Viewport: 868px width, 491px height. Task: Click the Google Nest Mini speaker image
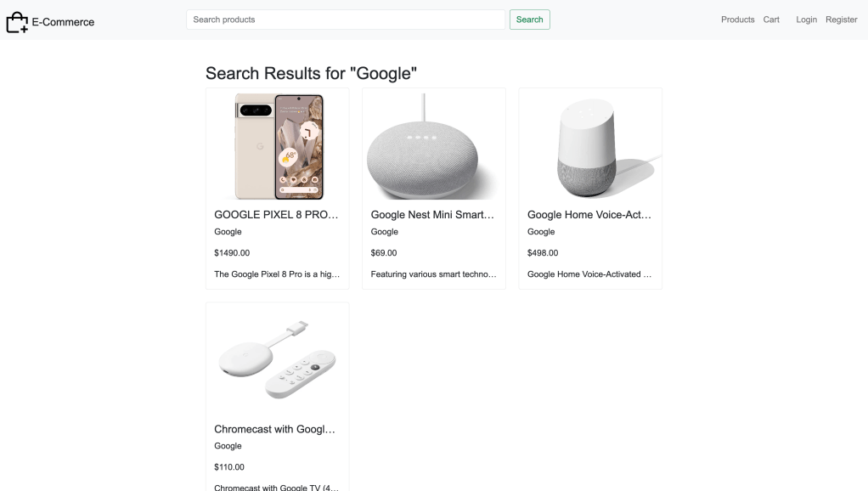tap(433, 146)
